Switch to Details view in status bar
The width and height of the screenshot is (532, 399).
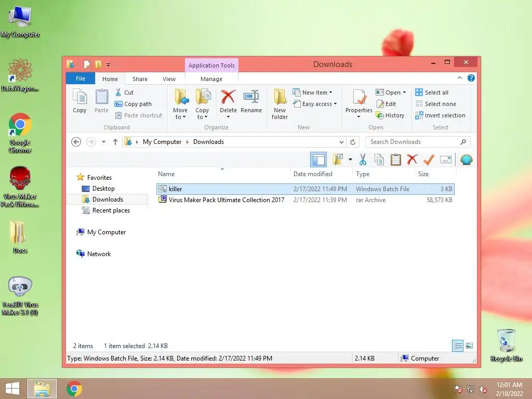[457, 345]
